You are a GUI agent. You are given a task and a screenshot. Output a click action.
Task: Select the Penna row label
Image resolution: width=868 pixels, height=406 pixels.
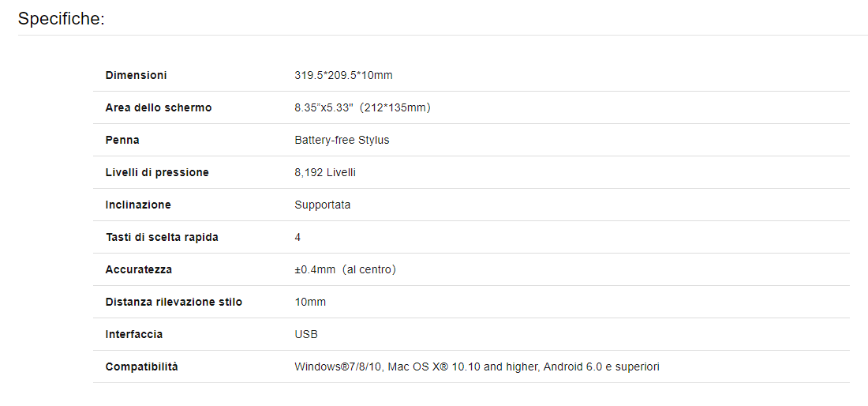(122, 140)
